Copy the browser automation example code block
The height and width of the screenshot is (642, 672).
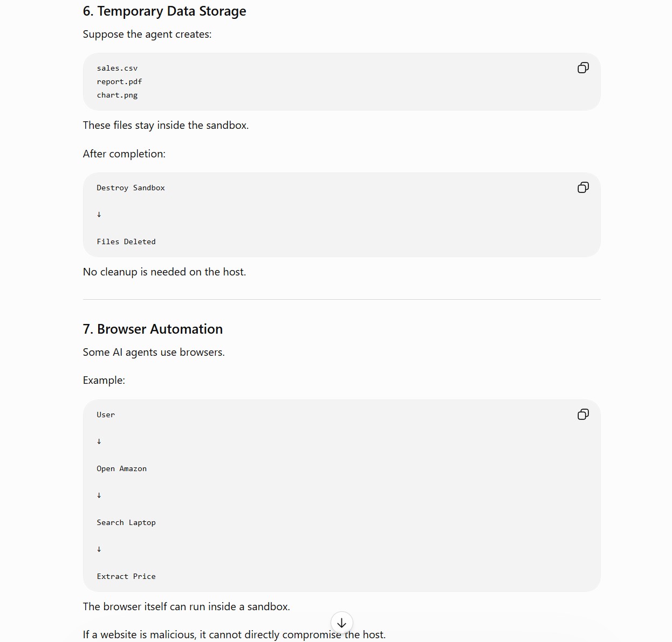(583, 415)
